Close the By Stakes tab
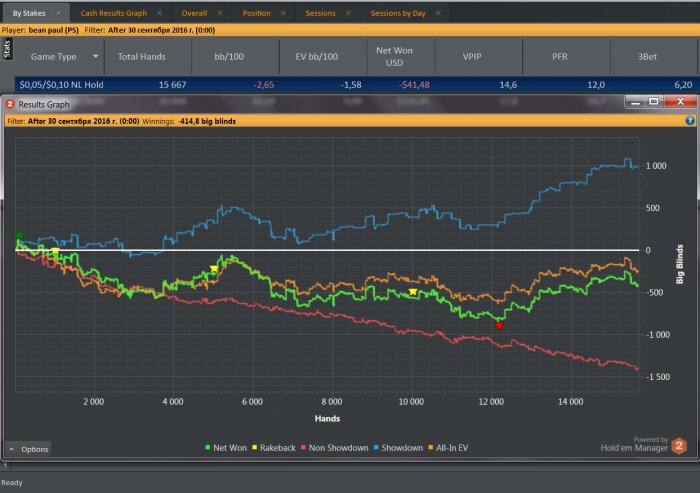Screen dimensions: 700x493 click(58, 13)
